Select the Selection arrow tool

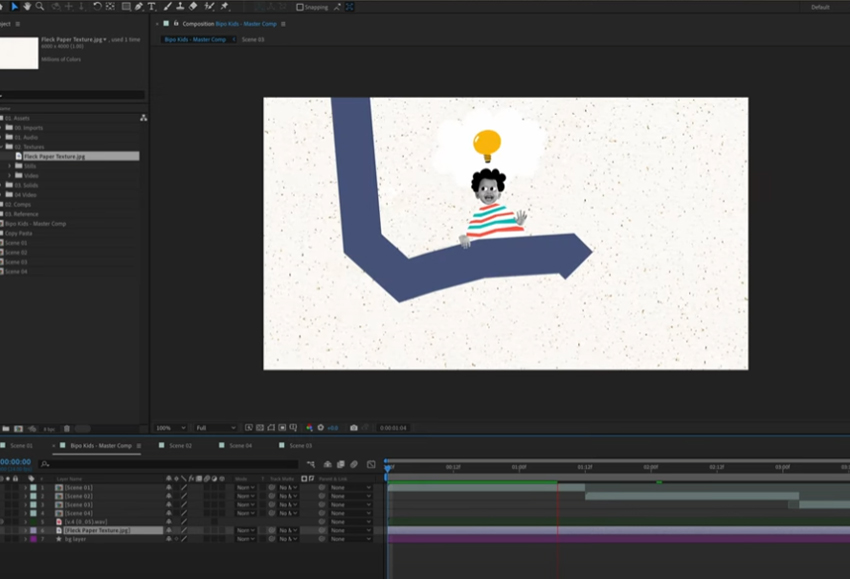(15, 7)
